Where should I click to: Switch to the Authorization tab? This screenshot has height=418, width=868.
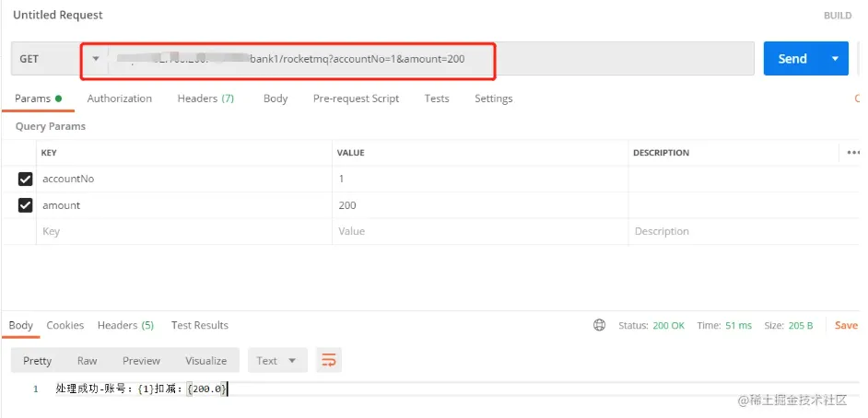point(120,99)
